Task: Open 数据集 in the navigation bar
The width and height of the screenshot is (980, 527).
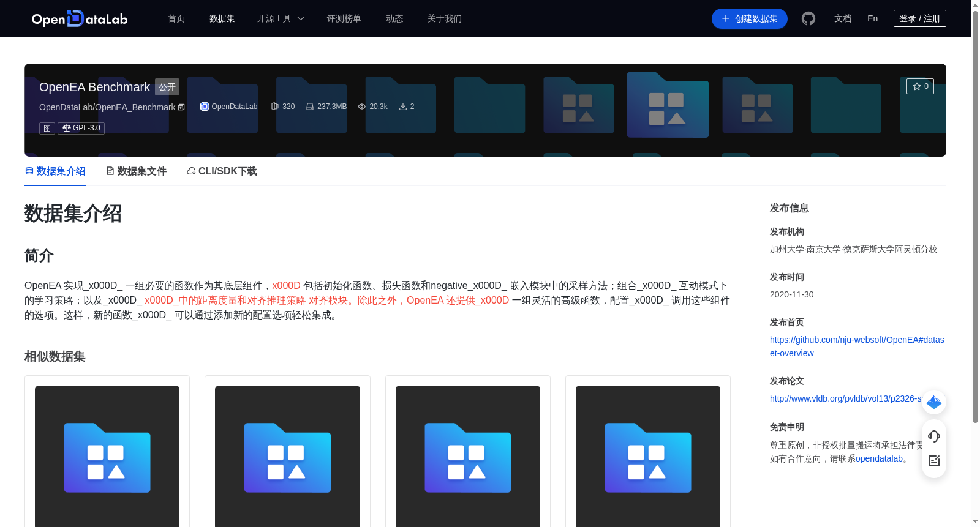Action: pyautogui.click(x=222, y=18)
